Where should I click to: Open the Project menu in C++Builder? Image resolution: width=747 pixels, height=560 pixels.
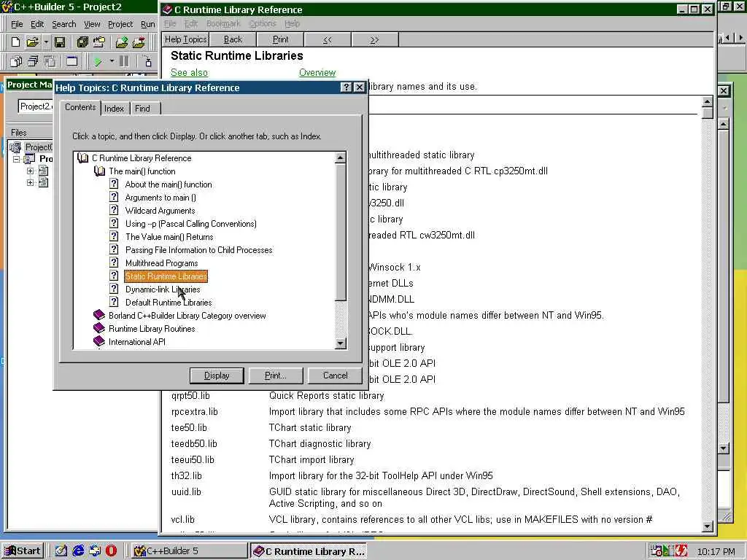[120, 24]
